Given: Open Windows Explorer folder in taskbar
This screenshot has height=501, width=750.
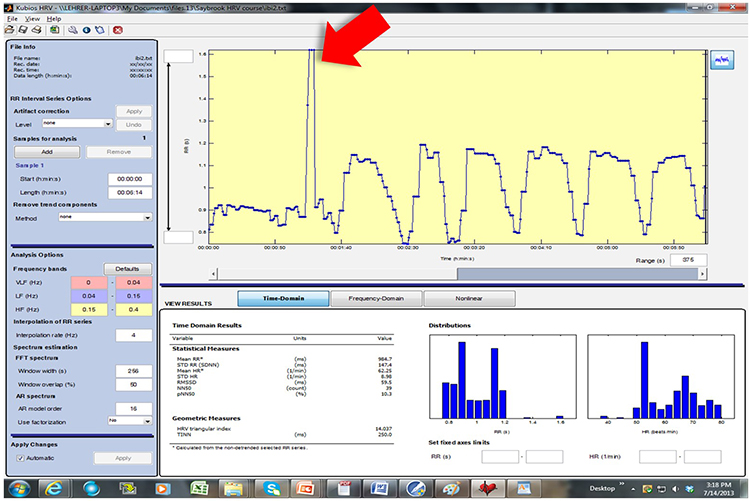Looking at the screenshot, I should click(234, 489).
